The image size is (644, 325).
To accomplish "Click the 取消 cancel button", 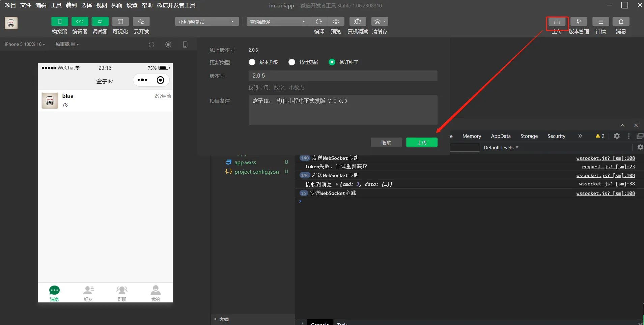I will pos(386,143).
